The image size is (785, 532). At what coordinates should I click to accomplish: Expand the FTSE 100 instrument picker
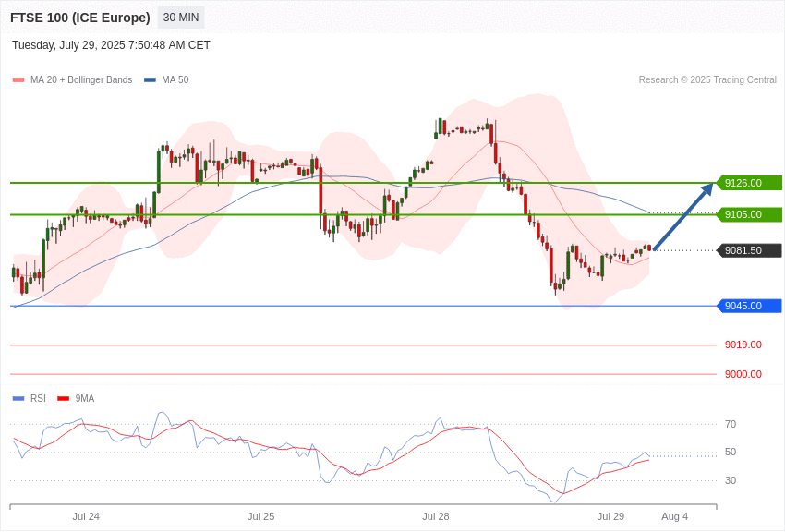(x=79, y=18)
